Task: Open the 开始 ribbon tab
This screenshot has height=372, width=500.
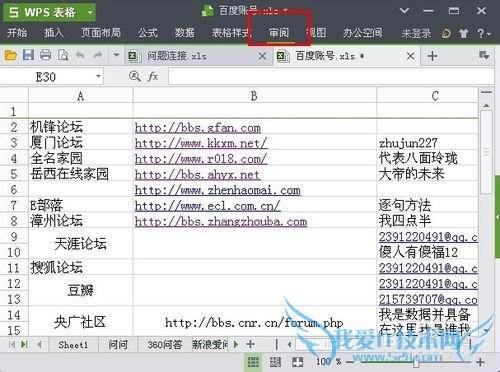Action: (17, 33)
